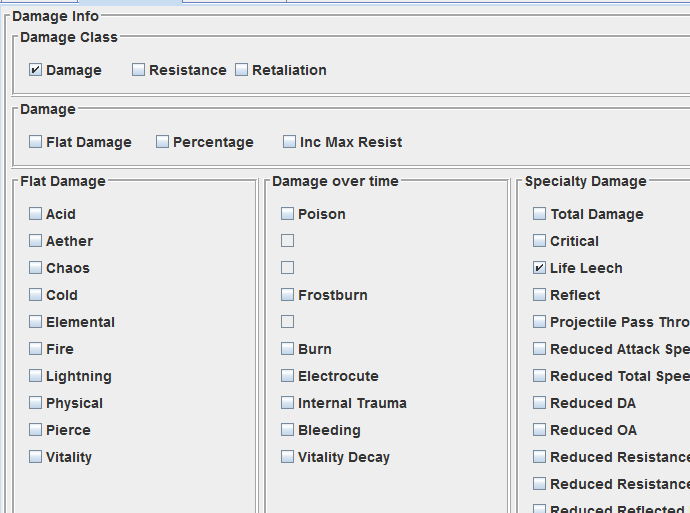Uncheck the Life Leech checkbox
Screen dimensions: 690x513
click(540, 268)
